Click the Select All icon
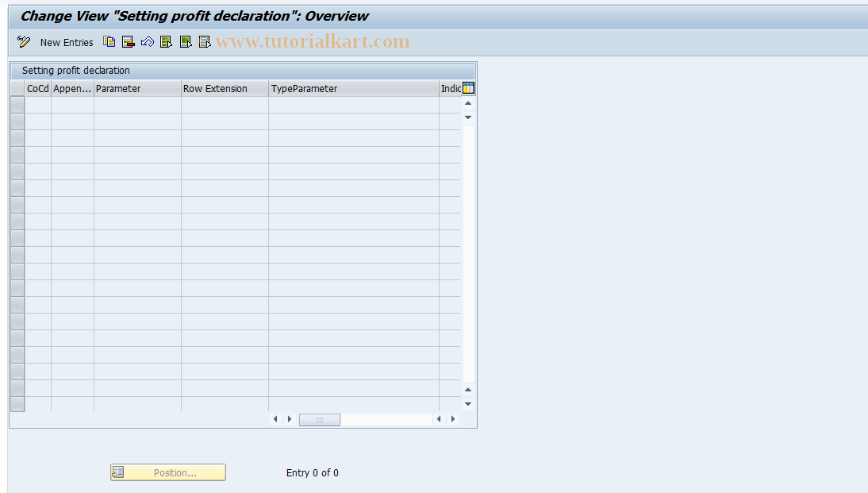This screenshot has width=868, height=493. point(166,42)
